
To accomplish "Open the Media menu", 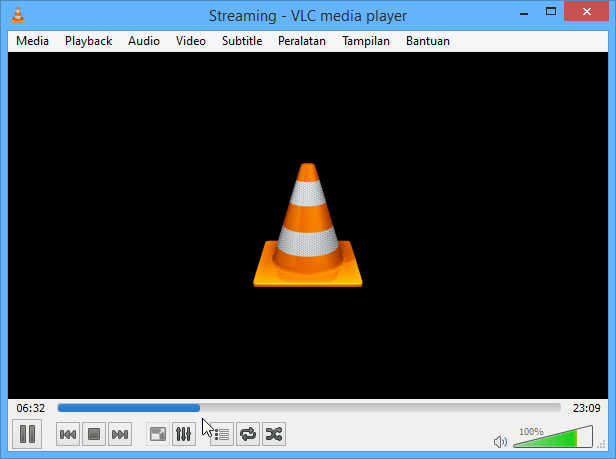I will point(32,41).
